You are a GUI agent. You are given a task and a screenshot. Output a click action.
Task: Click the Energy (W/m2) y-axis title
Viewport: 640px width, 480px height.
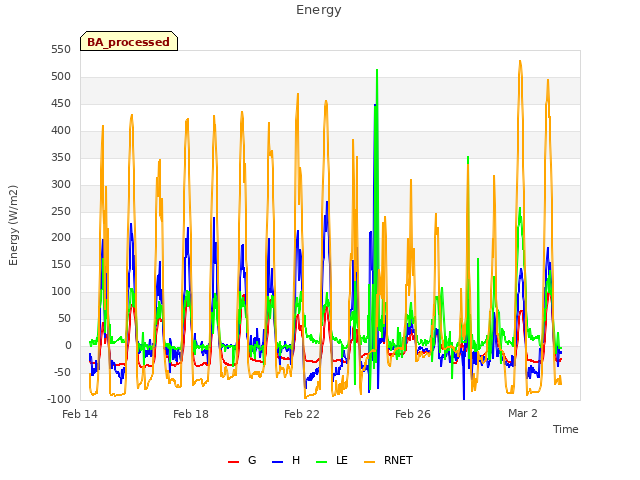coord(13,225)
